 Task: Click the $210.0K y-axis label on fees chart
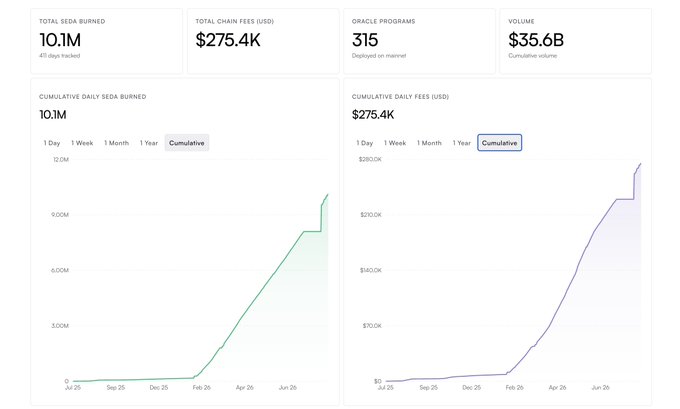tap(371, 215)
